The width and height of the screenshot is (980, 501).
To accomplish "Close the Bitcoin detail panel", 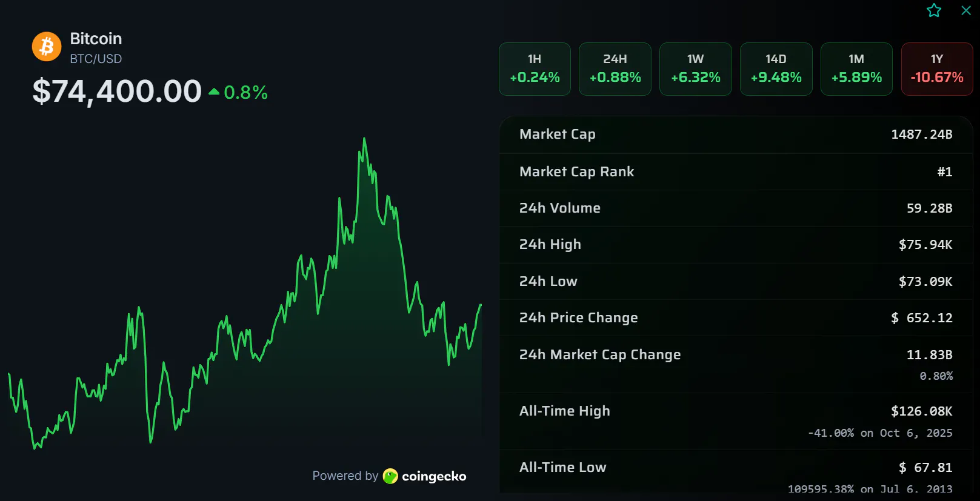I will coord(966,10).
